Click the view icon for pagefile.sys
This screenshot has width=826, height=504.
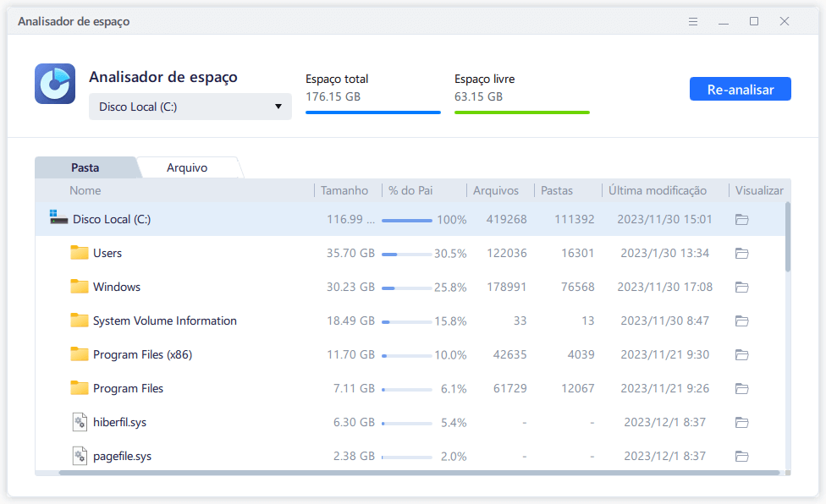741,456
